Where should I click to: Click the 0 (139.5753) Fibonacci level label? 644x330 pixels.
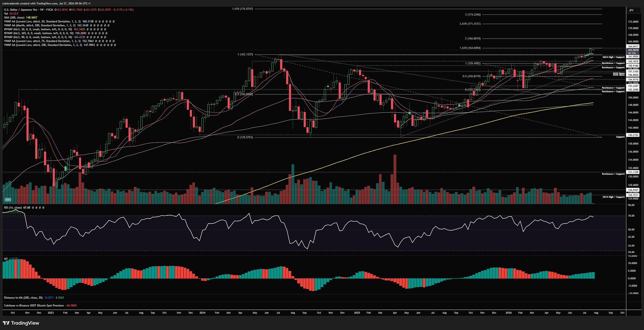pyautogui.click(x=245, y=137)
